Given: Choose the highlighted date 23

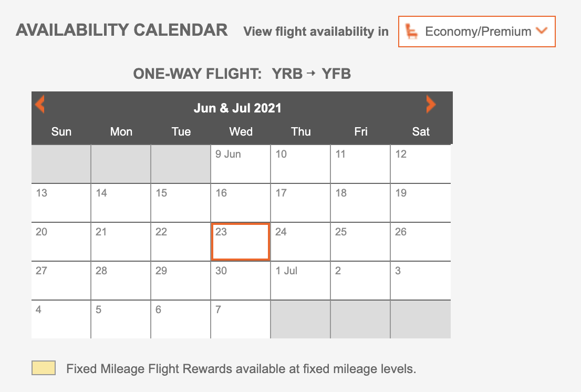Looking at the screenshot, I should pyautogui.click(x=240, y=242).
